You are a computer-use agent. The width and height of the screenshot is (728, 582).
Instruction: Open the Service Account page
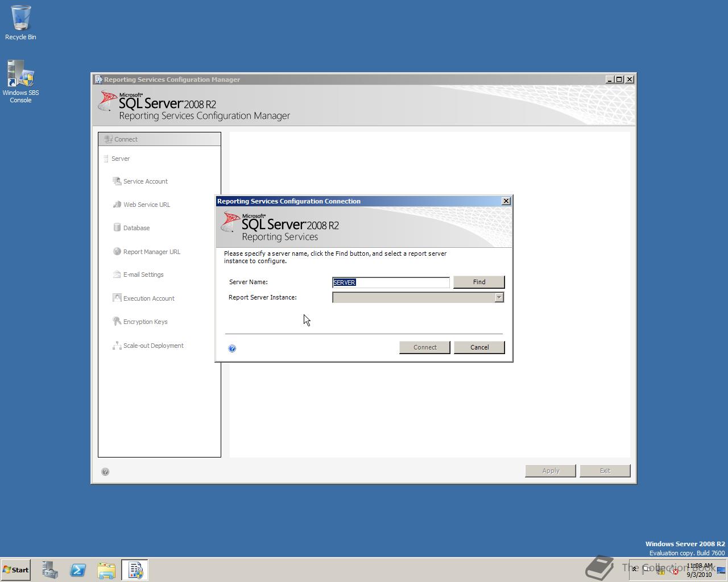click(146, 181)
